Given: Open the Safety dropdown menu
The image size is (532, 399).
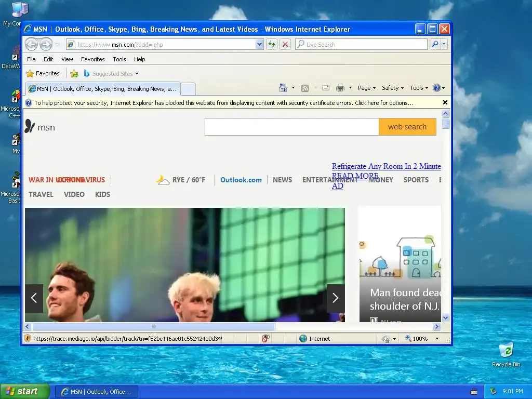Looking at the screenshot, I should [393, 88].
